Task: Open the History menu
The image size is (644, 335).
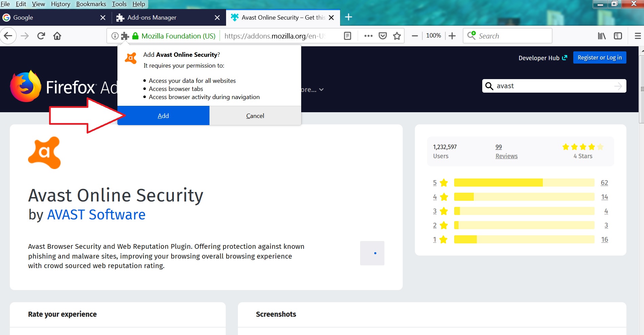Action: pos(61,4)
